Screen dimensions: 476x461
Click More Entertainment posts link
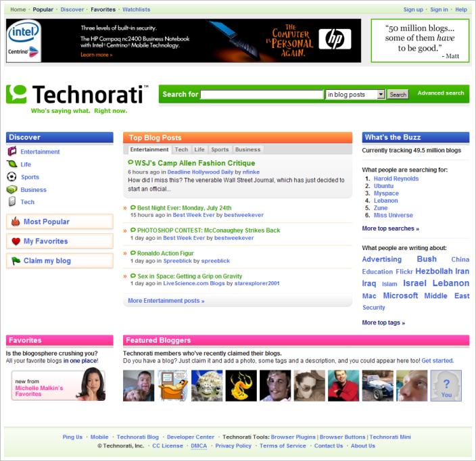coord(166,300)
